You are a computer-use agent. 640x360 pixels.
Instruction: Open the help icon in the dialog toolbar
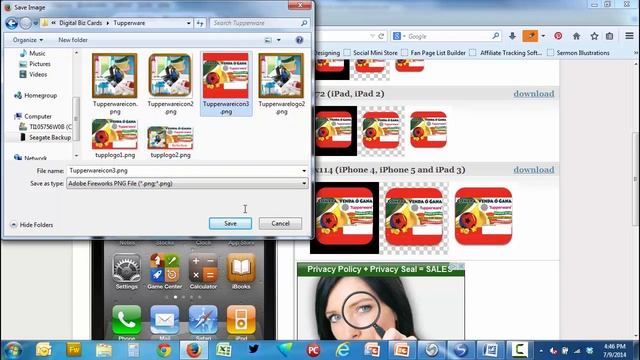click(299, 40)
